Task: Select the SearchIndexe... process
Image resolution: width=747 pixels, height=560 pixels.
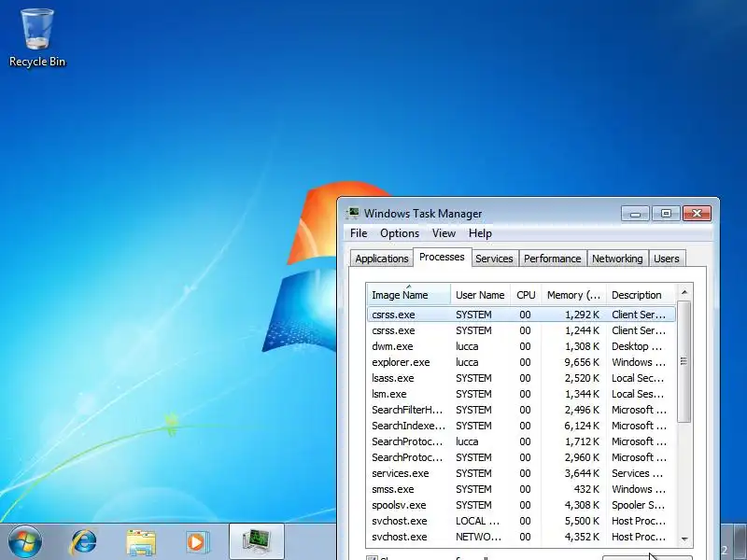Action: (x=522, y=426)
